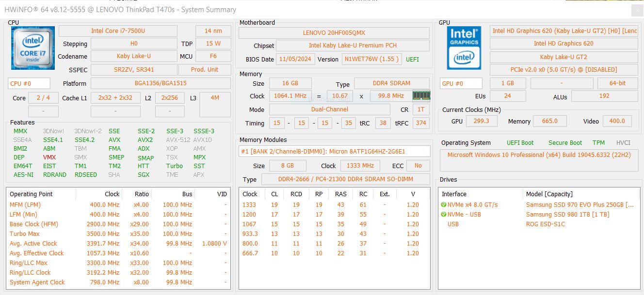Click the Turbo Max operating point row

click(x=116, y=234)
